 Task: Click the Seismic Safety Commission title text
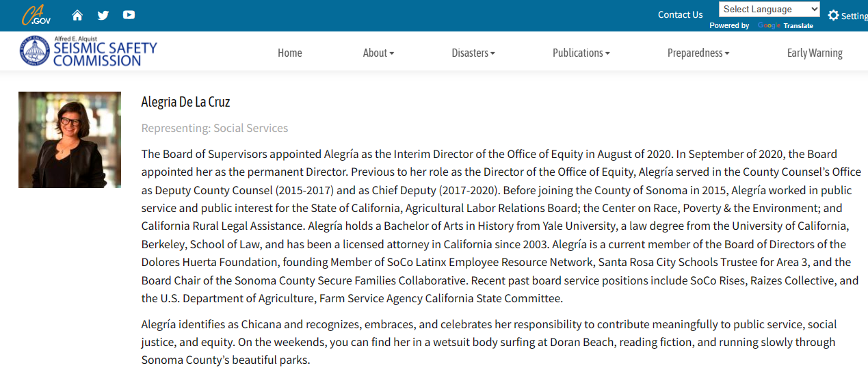click(x=105, y=53)
